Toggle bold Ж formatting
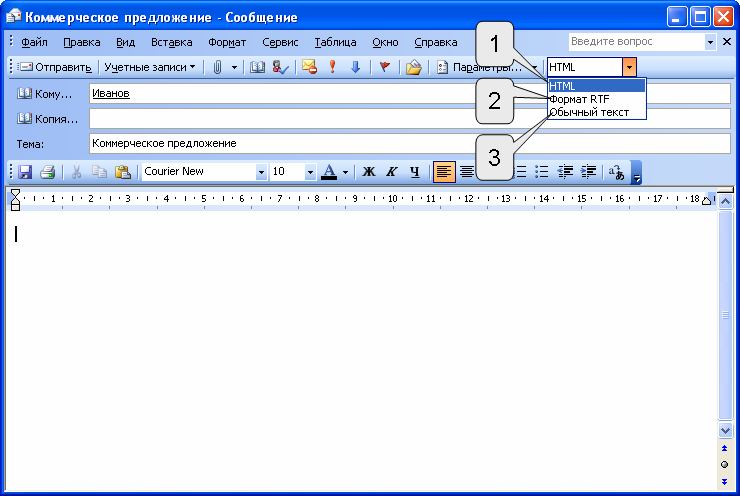This screenshot has width=740, height=496. point(369,172)
